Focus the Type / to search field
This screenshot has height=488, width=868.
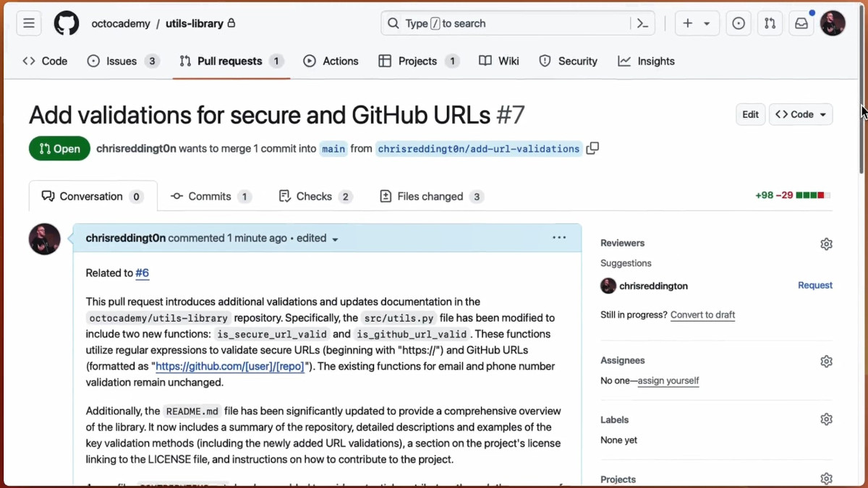click(506, 23)
